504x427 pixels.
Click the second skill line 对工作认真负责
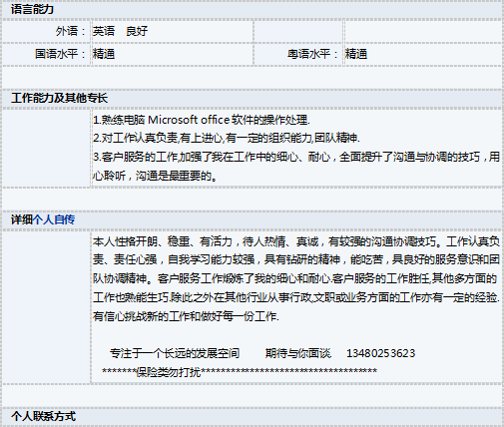tap(227, 138)
